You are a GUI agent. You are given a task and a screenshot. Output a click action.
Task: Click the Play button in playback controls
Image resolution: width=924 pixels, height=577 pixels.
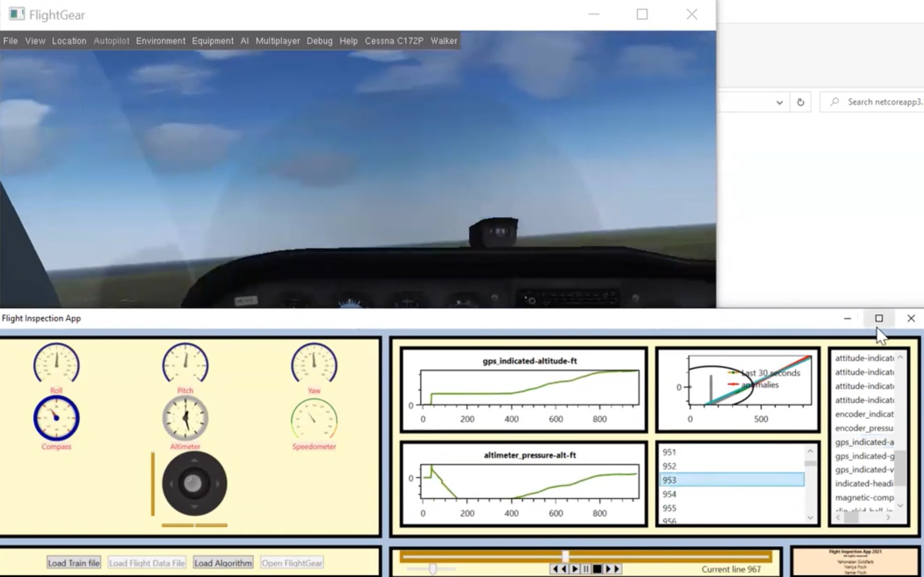tap(575, 569)
